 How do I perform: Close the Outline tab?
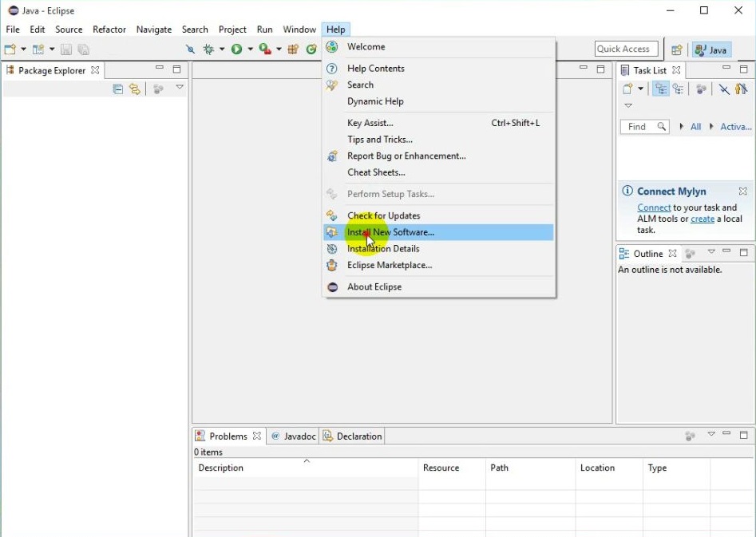pyautogui.click(x=673, y=254)
